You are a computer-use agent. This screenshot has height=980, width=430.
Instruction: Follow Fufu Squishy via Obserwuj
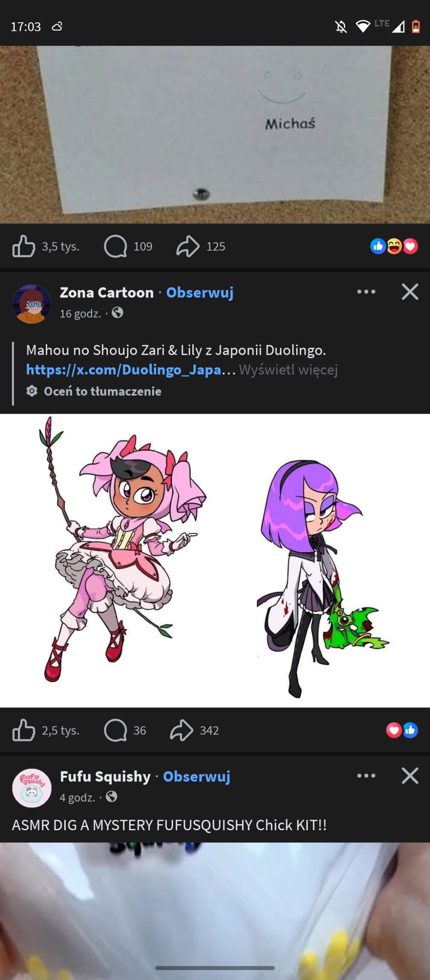coord(197,776)
